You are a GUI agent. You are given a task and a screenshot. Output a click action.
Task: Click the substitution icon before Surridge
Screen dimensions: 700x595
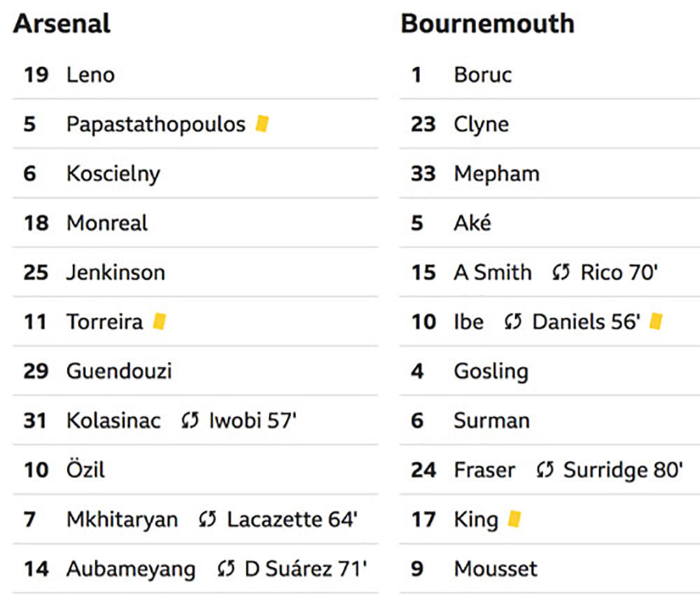click(x=545, y=470)
